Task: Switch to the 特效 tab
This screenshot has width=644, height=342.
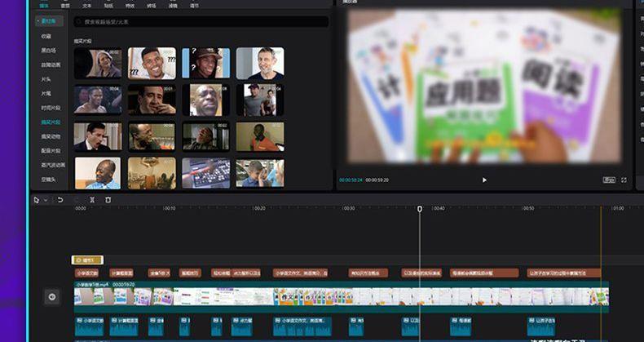Action: [130, 5]
